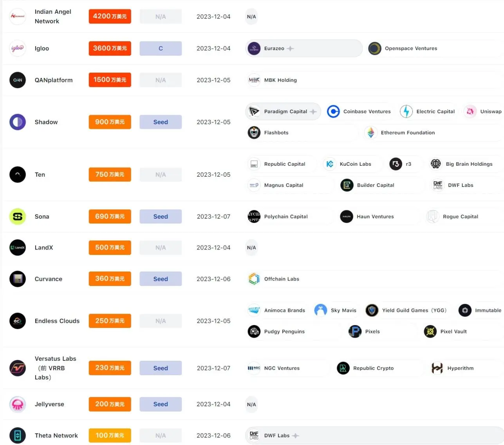Click the Seed round tag for Shadow
The image size is (504, 445).
tap(161, 122)
